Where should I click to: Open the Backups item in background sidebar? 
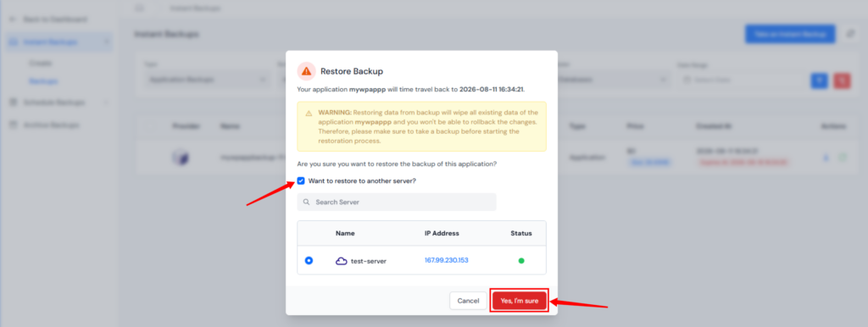[x=44, y=81]
